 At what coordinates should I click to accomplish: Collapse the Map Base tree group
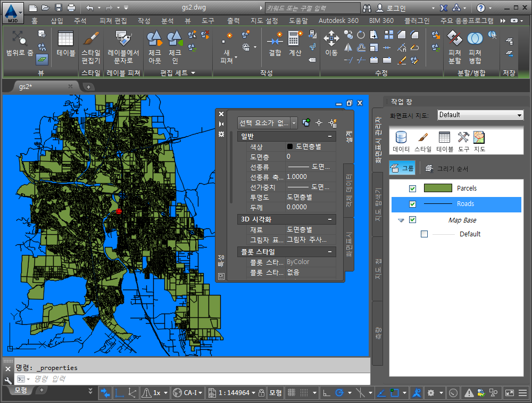[401, 220]
